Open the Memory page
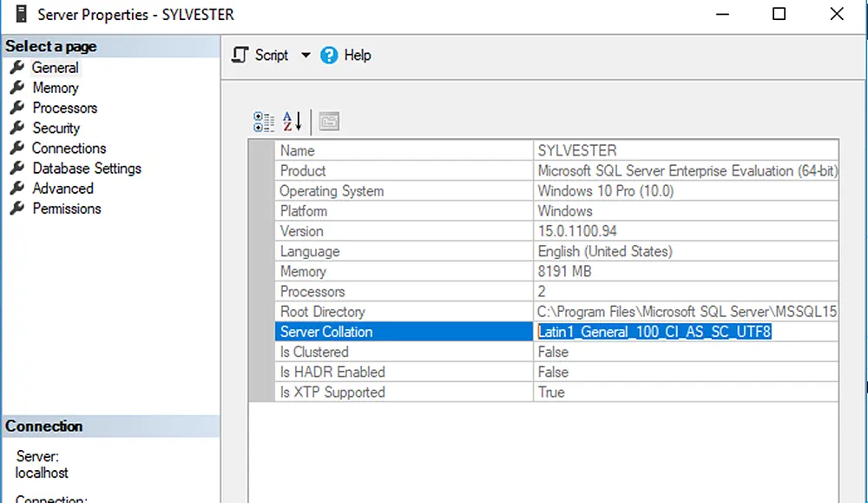 [x=56, y=88]
